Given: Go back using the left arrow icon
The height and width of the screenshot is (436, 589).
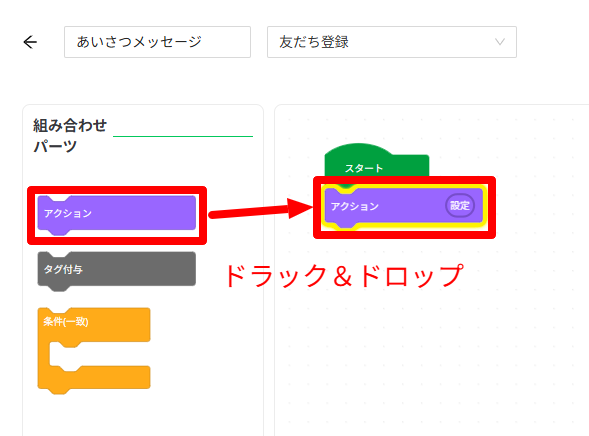Looking at the screenshot, I should 30,42.
